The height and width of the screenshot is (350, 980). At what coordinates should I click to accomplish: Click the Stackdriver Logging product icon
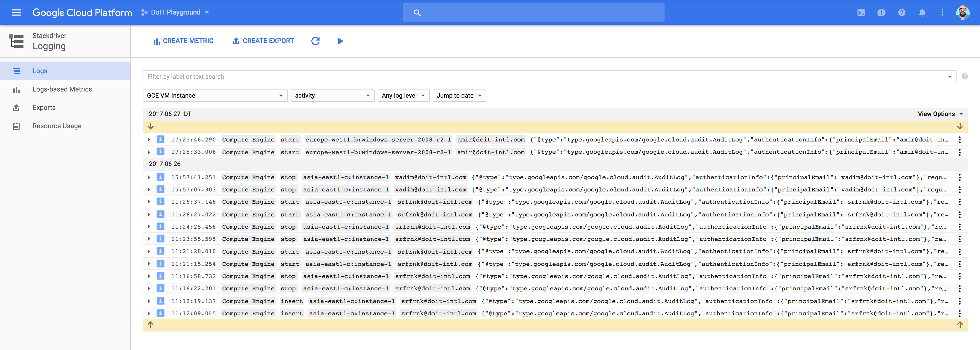point(16,41)
